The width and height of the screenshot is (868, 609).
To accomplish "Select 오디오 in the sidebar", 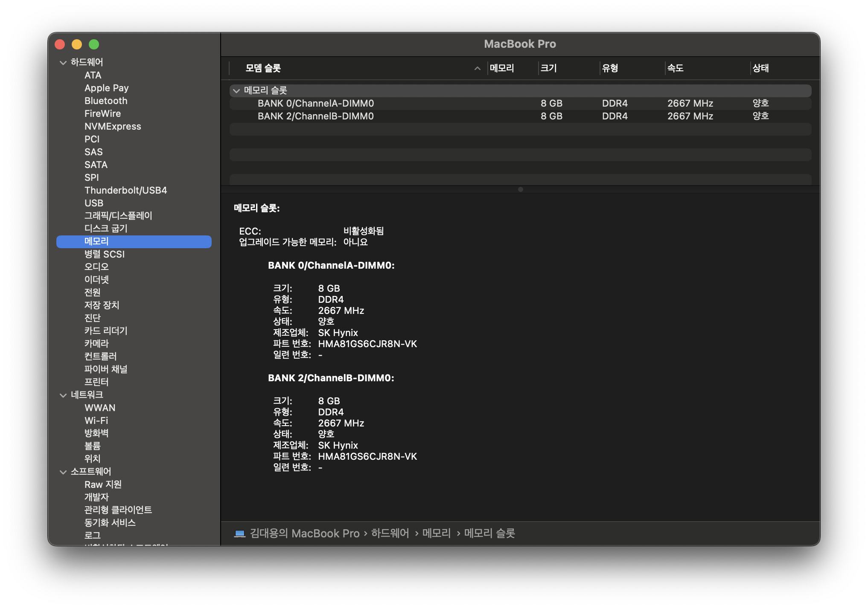I will click(x=96, y=267).
